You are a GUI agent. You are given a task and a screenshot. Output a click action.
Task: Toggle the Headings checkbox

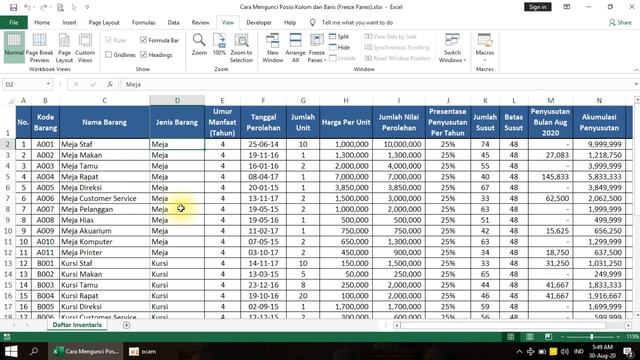[x=143, y=55]
